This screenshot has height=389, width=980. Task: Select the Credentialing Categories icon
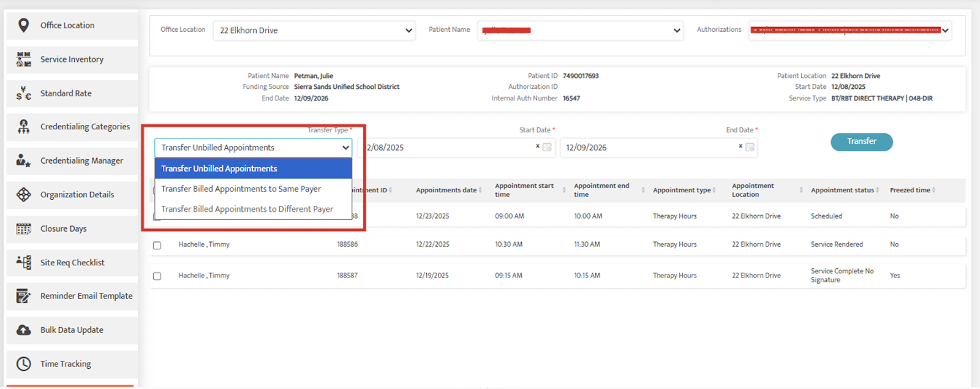[23, 127]
